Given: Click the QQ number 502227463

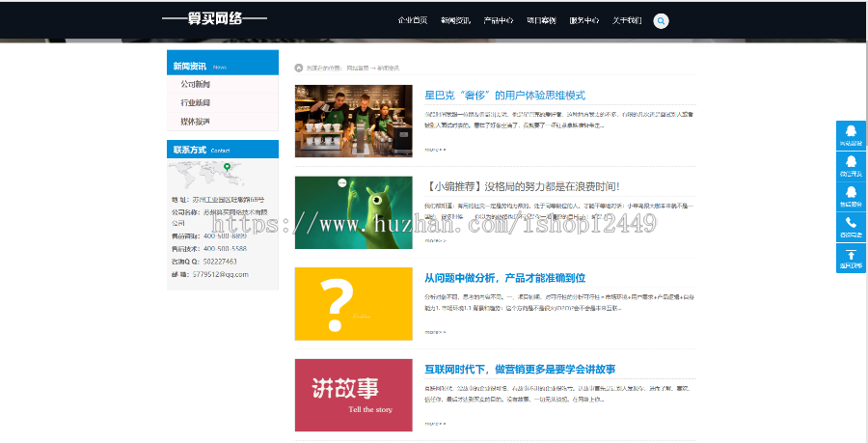Looking at the screenshot, I should click(x=220, y=262).
